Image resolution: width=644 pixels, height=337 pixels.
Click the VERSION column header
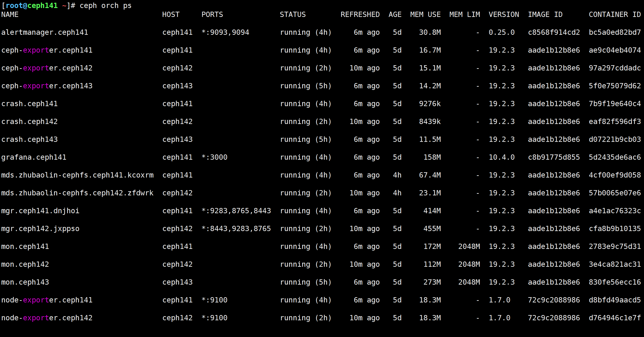tap(504, 14)
